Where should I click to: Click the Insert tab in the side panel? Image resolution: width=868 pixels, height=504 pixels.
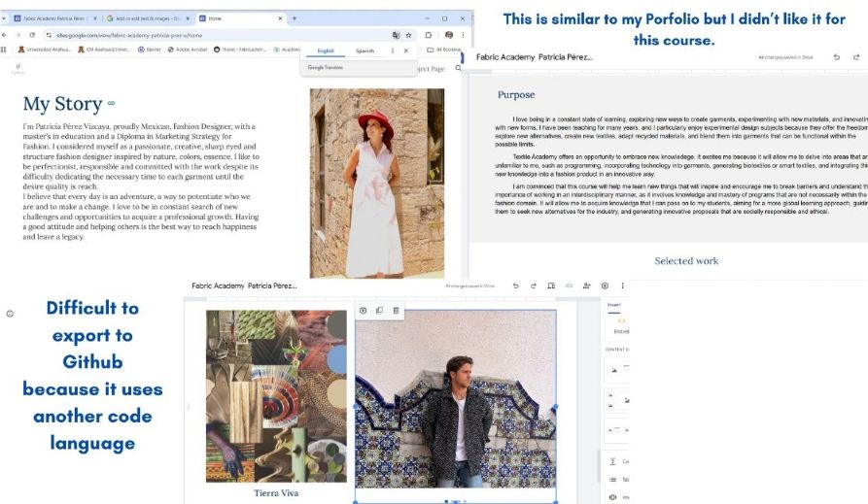(613, 304)
